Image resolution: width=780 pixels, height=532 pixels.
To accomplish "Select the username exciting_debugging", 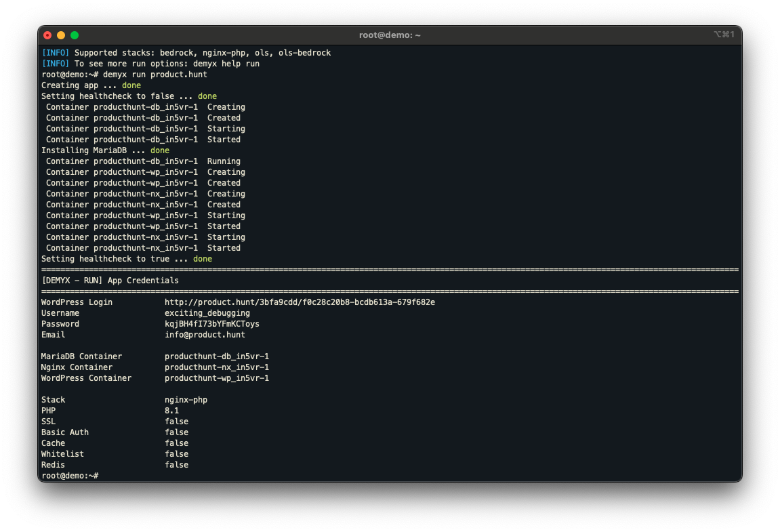I will [x=207, y=313].
